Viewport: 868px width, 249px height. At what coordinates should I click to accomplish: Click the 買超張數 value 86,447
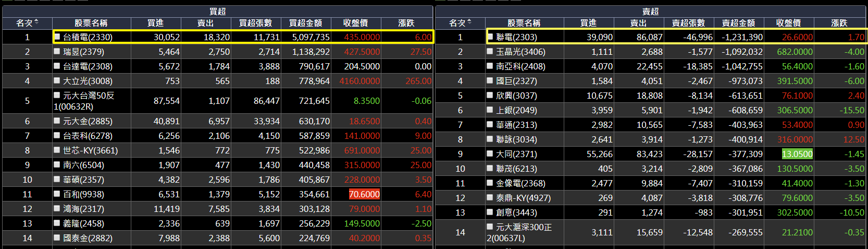[x=267, y=101]
